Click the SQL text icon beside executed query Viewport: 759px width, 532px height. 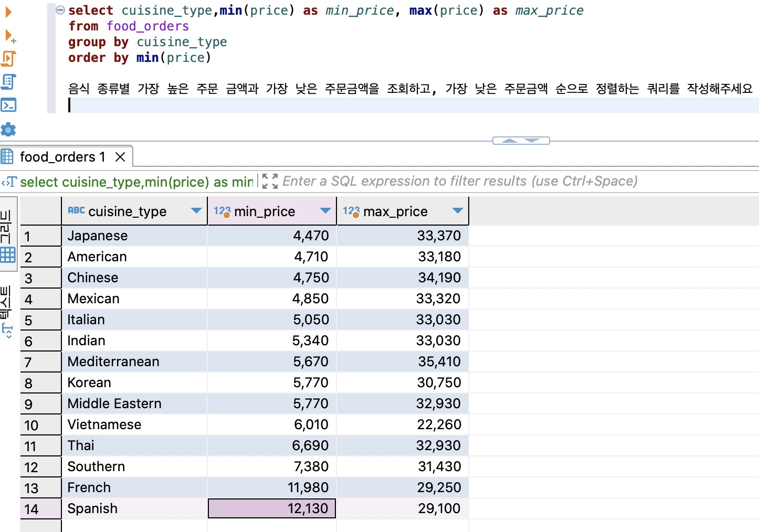(x=9, y=182)
